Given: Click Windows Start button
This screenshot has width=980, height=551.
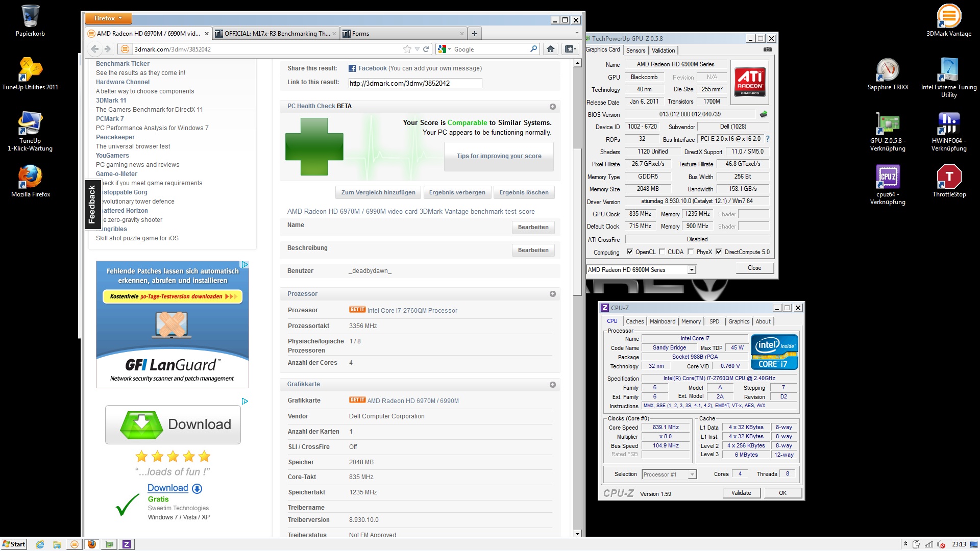Looking at the screenshot, I should (14, 544).
